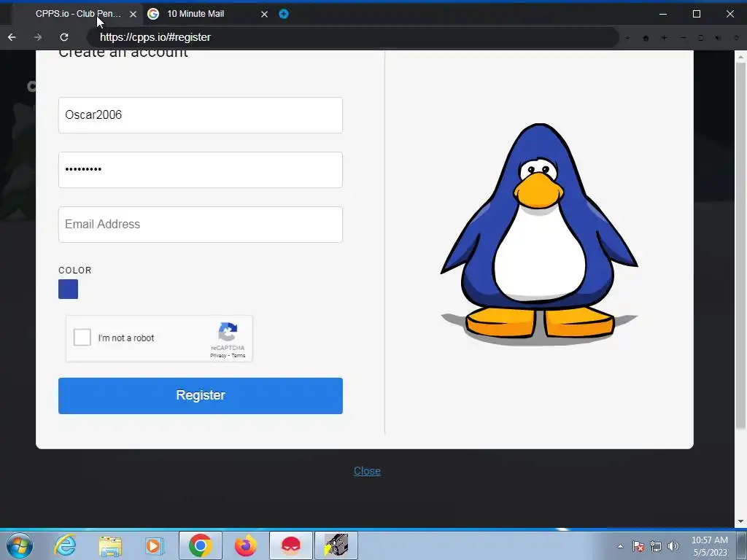This screenshot has width=747, height=560.
Task: Open a new tab with the plus icon
Action: [284, 14]
